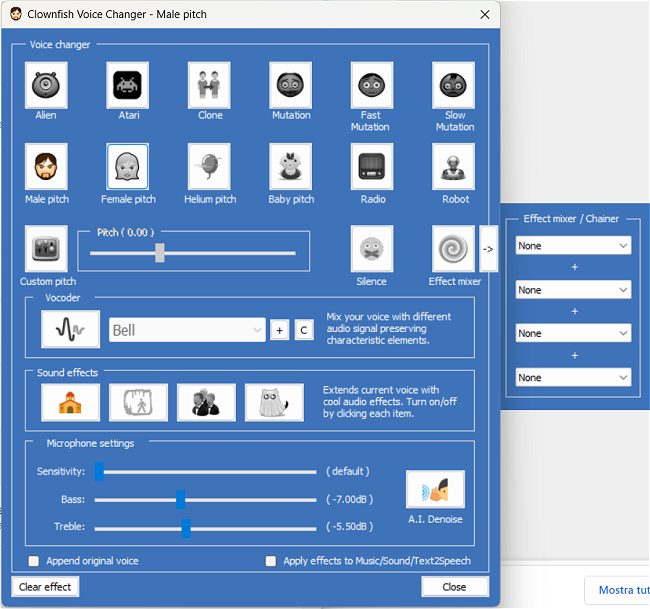Click the Bass value text -7.00dB
Image resolution: width=650 pixels, height=609 pixels.
pyautogui.click(x=349, y=499)
